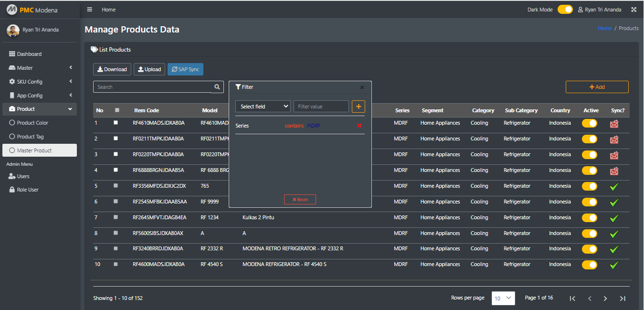
Task: Click the Filter value input
Action: (321, 107)
